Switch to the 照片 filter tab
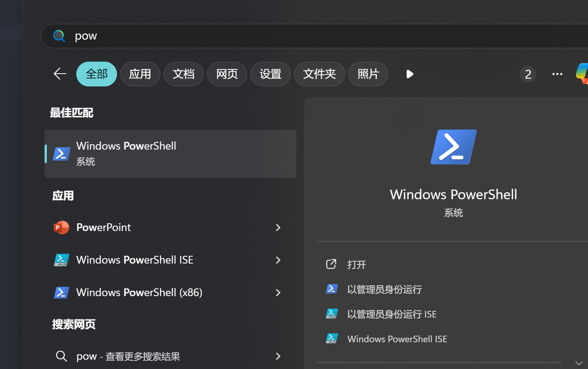This screenshot has width=588, height=369. tap(368, 74)
